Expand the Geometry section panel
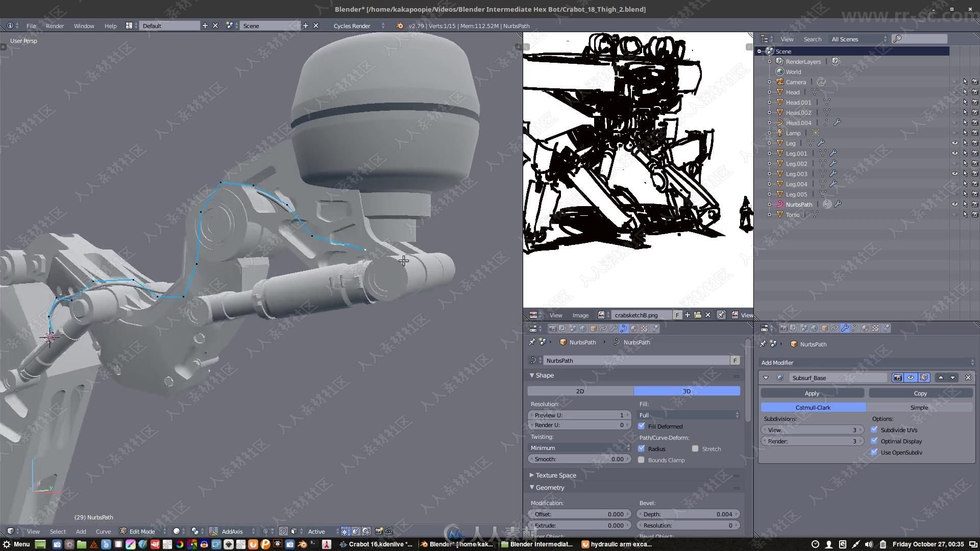Image resolution: width=980 pixels, height=551 pixels. point(550,488)
